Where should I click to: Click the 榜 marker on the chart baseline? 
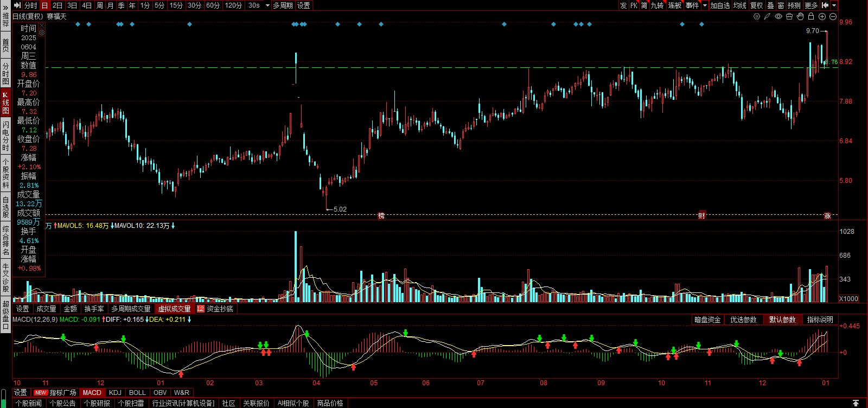(381, 216)
